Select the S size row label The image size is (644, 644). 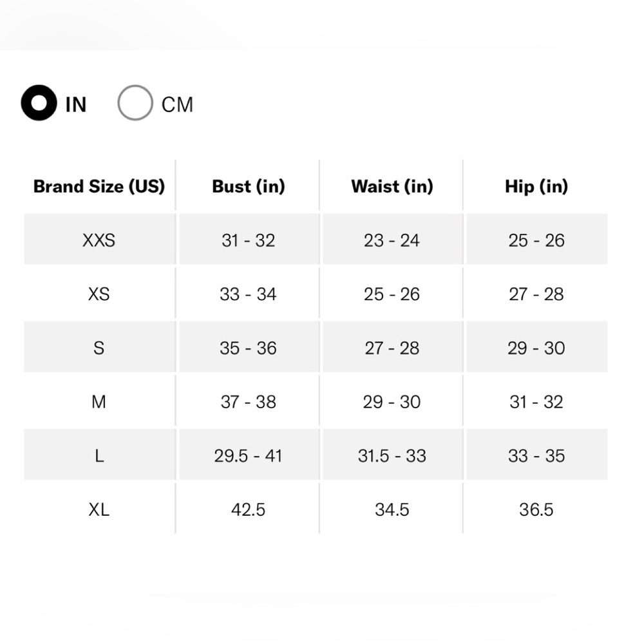pos(99,348)
